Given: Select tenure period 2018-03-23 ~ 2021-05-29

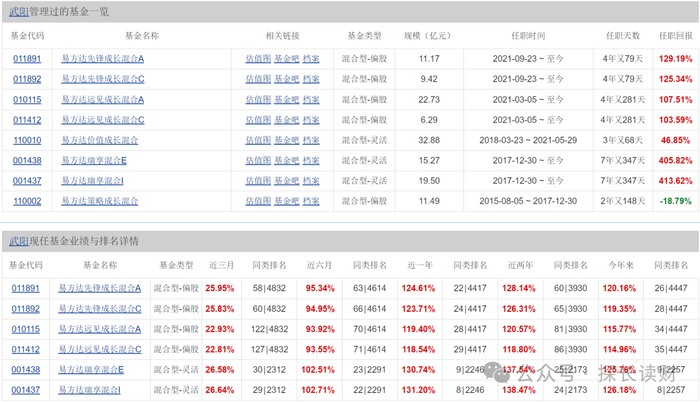Looking at the screenshot, I should point(528,140).
